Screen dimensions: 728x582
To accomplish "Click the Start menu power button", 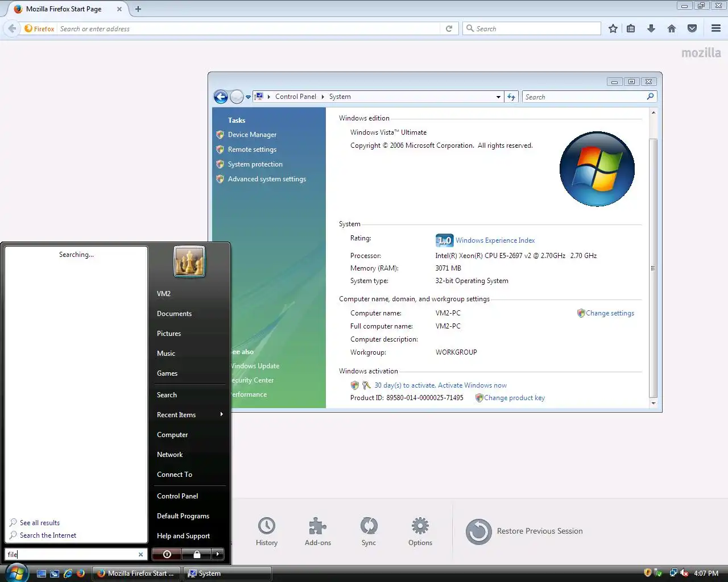I will pos(167,554).
